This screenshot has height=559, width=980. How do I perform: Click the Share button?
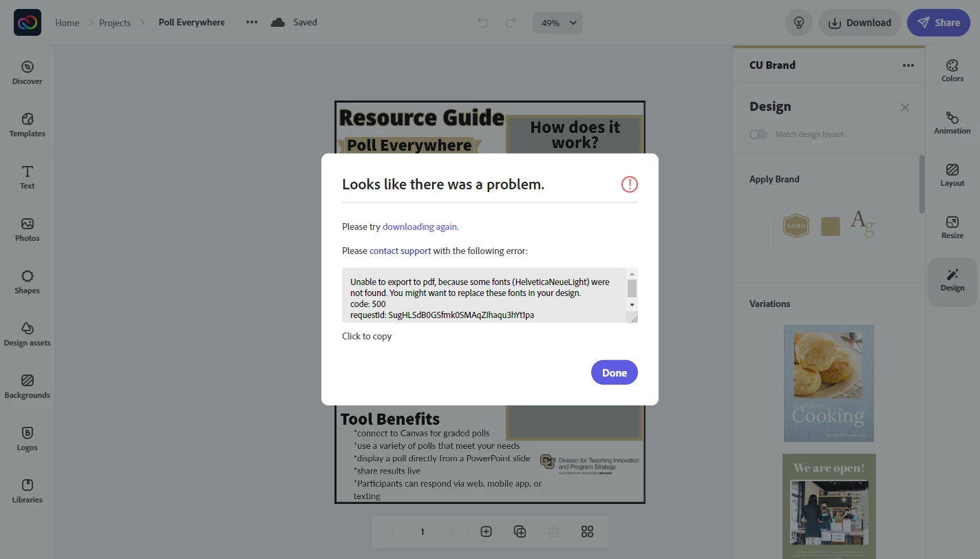point(939,23)
